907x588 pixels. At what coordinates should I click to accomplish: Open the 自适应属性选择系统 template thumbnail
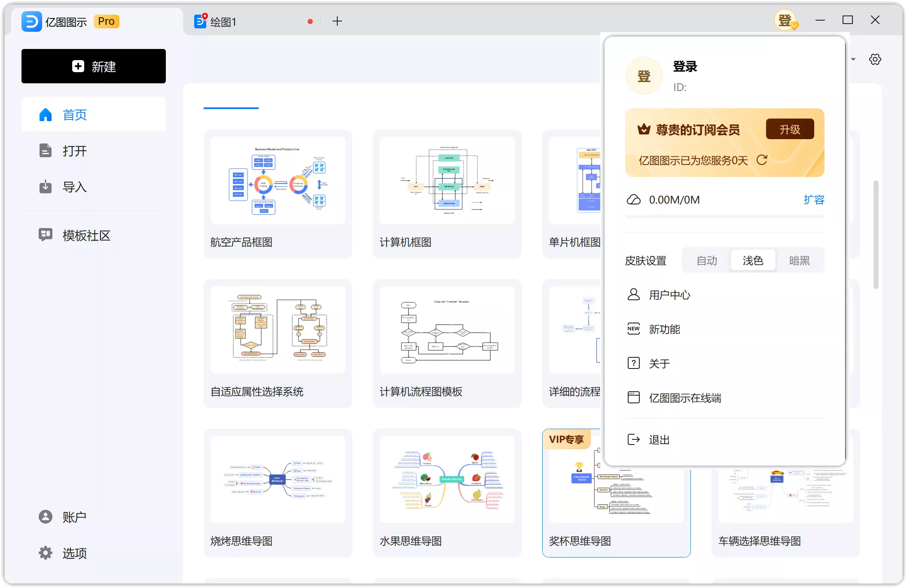278,330
